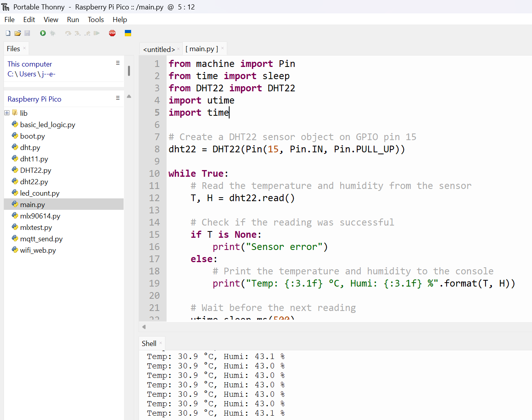Click the Step out icon
The image size is (532, 420).
[x=87, y=33]
